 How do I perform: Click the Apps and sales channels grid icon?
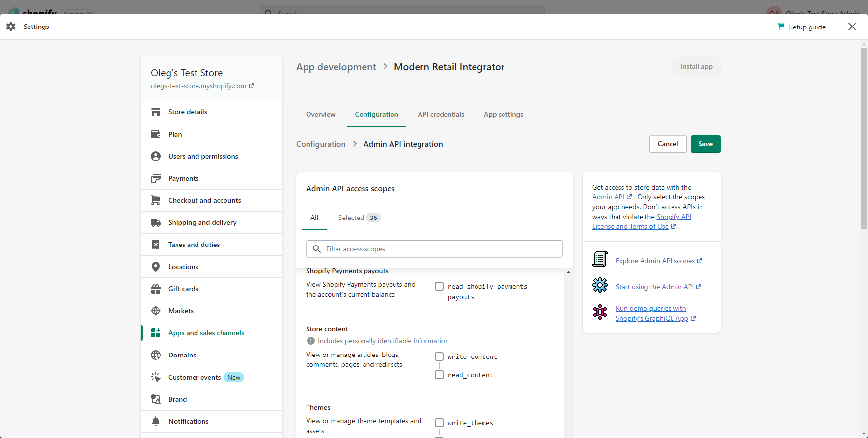point(156,333)
